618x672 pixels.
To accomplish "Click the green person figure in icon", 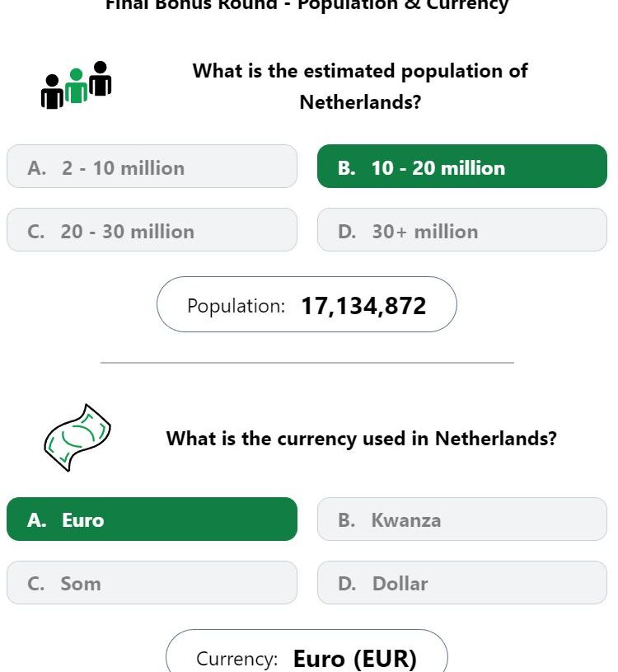I will click(x=77, y=86).
